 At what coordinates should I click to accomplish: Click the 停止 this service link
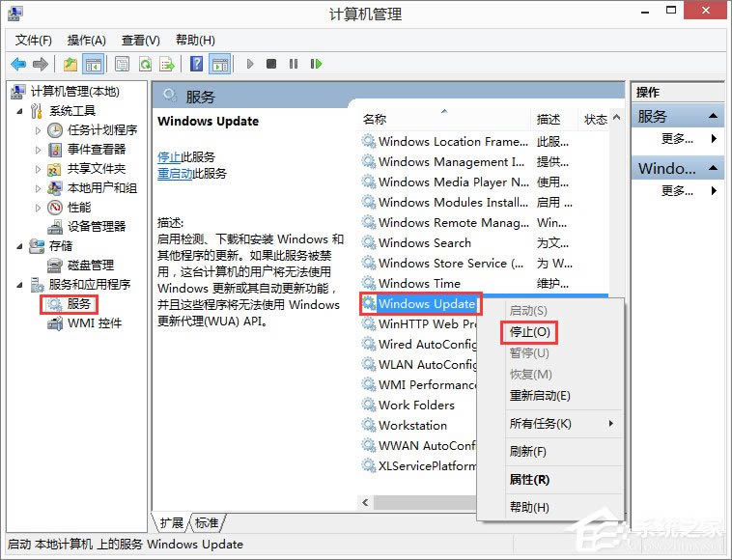point(168,156)
